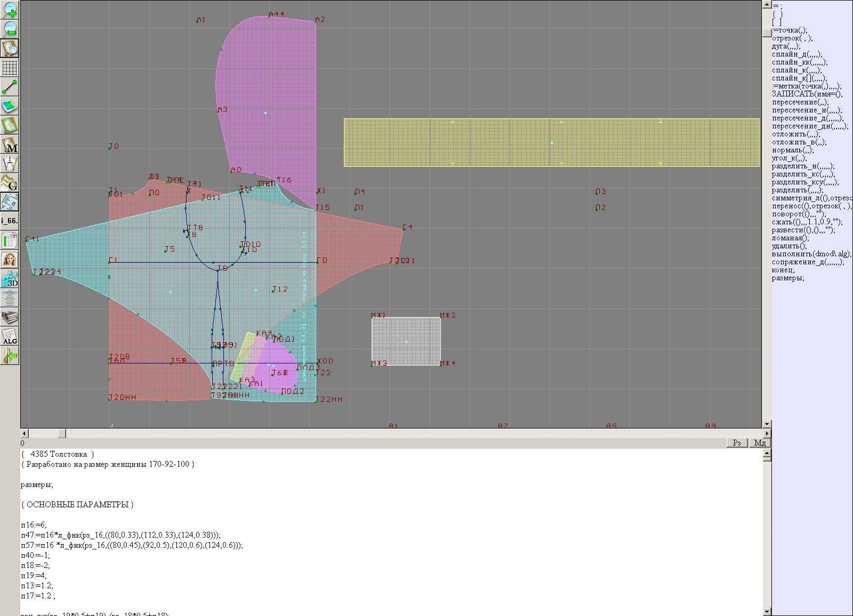Image resolution: width=853 pixels, height=616 pixels.
Task: Click canvas horizontal scrollbar left arrow
Action: pyautogui.click(x=25, y=434)
